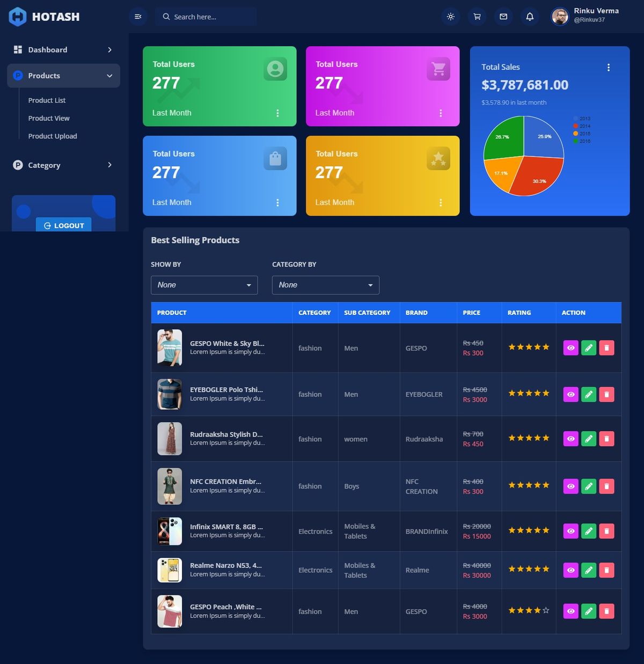Open options menu on blue Total Users card

point(277,203)
